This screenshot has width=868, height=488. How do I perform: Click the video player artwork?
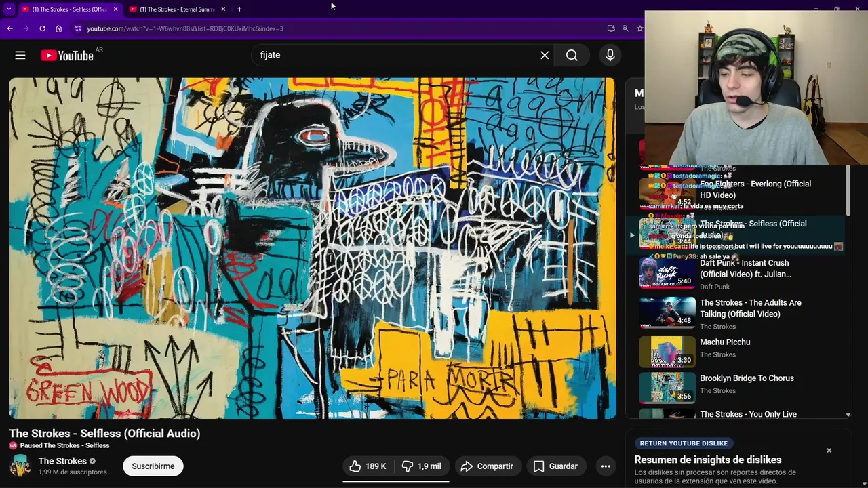click(x=313, y=248)
